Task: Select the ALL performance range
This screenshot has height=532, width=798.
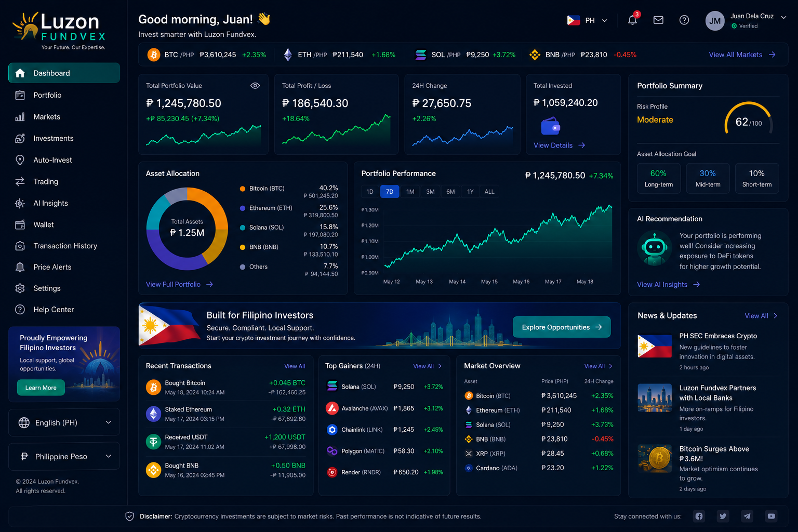Action: coord(489,192)
